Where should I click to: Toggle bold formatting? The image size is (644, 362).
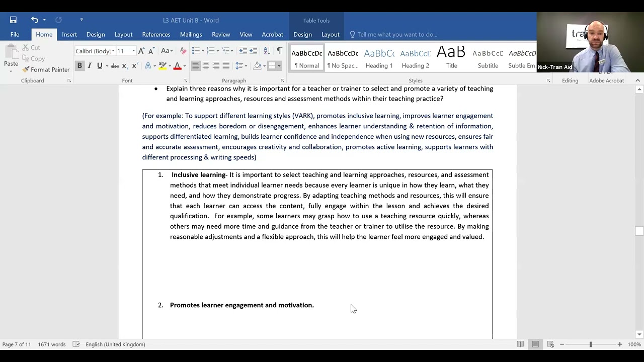pyautogui.click(x=79, y=66)
